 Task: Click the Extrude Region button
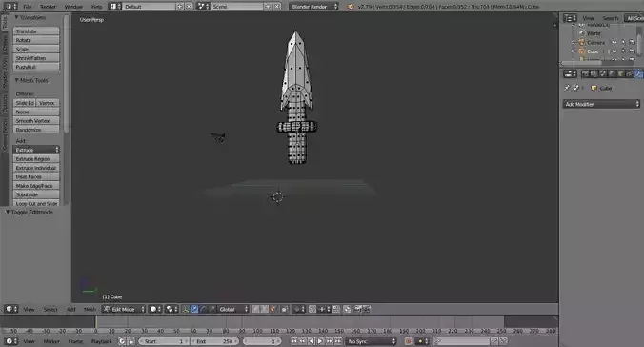point(36,158)
